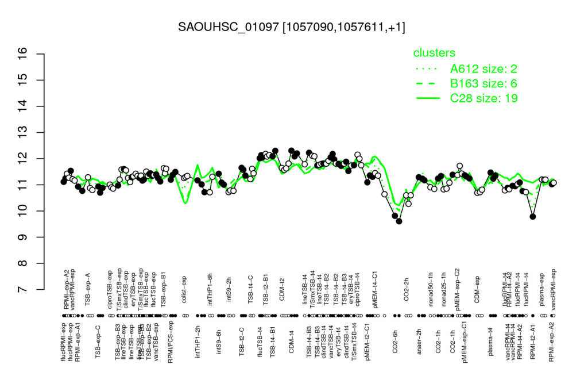Click legend entry 'B163 size: 6'
Screen dimensions: 588x368
tap(483, 83)
